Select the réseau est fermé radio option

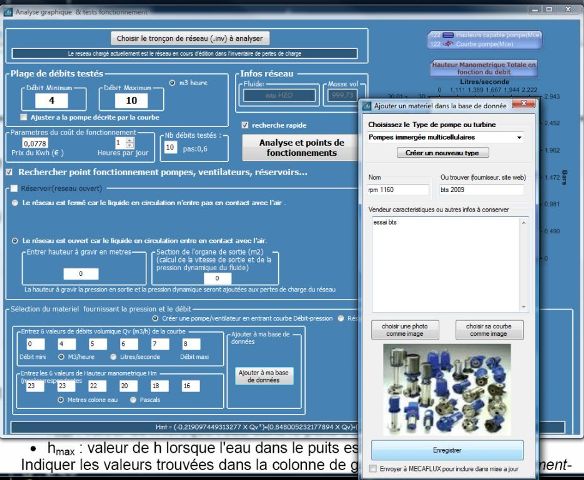(x=15, y=203)
